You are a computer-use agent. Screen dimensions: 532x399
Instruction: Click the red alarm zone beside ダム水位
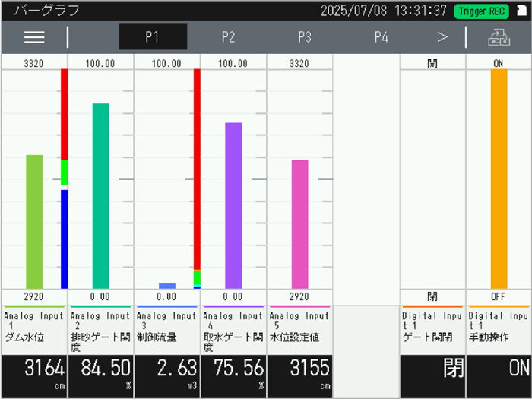pyautogui.click(x=65, y=114)
